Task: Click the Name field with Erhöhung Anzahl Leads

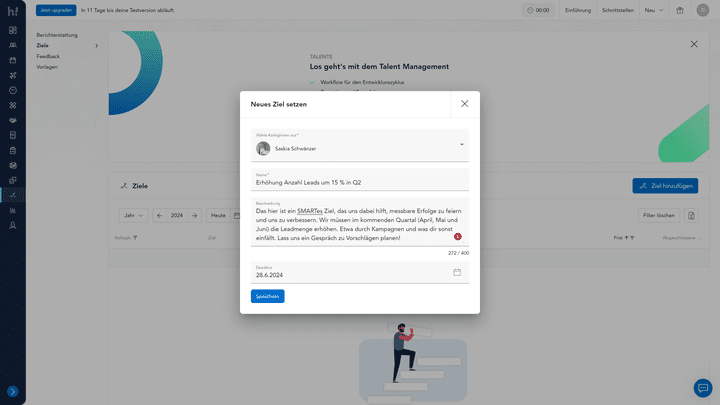Action: pos(360,180)
